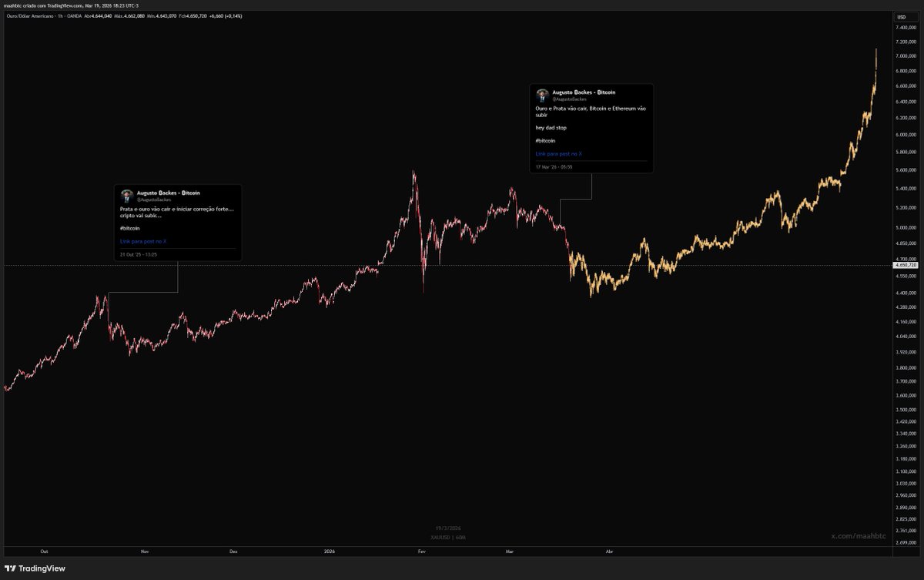
Task: Click the OANDA source label in legend
Action: [75, 16]
